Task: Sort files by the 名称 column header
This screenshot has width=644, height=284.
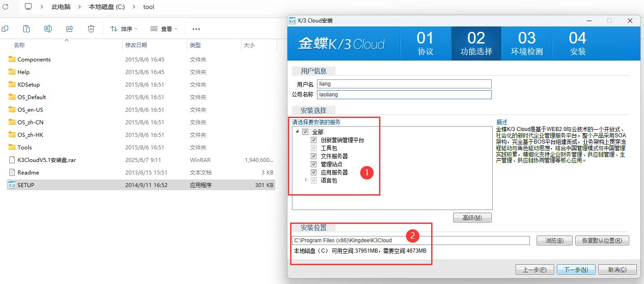Action: pyautogui.click(x=19, y=45)
